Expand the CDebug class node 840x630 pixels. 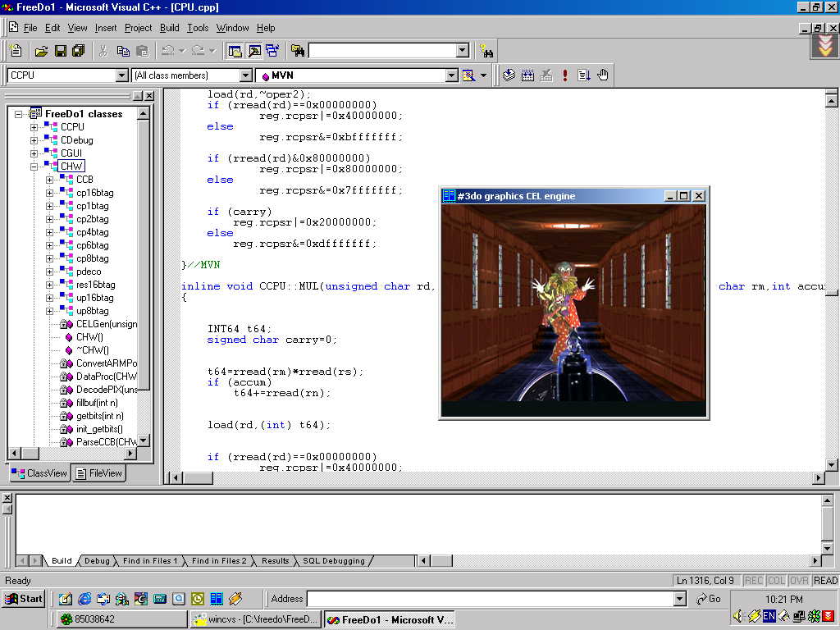[34, 140]
